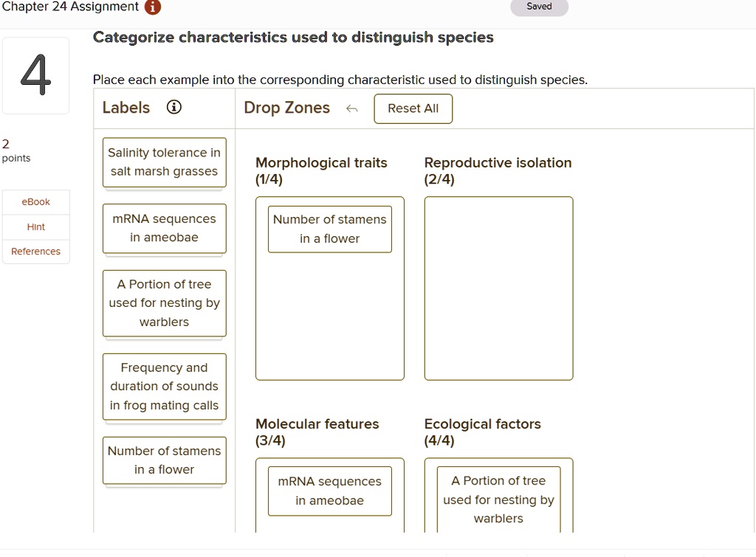
Task: Click the Morphological traits drop zone
Action: click(329, 317)
